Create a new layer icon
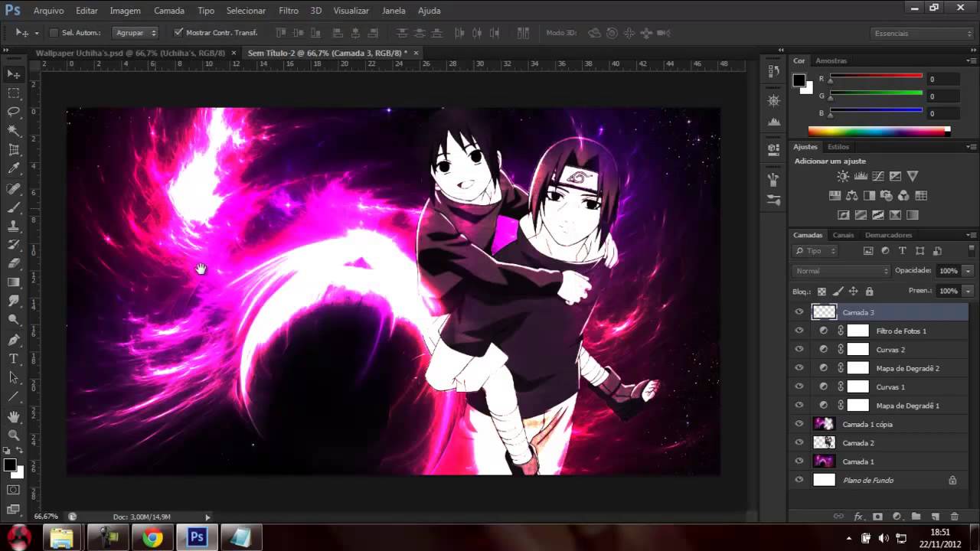The width and height of the screenshot is (980, 551). pos(935,517)
